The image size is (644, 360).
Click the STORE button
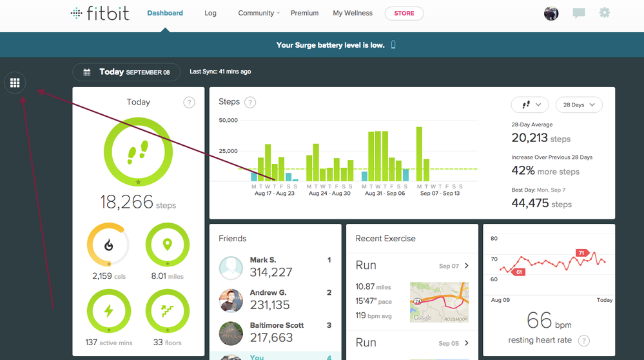404,13
